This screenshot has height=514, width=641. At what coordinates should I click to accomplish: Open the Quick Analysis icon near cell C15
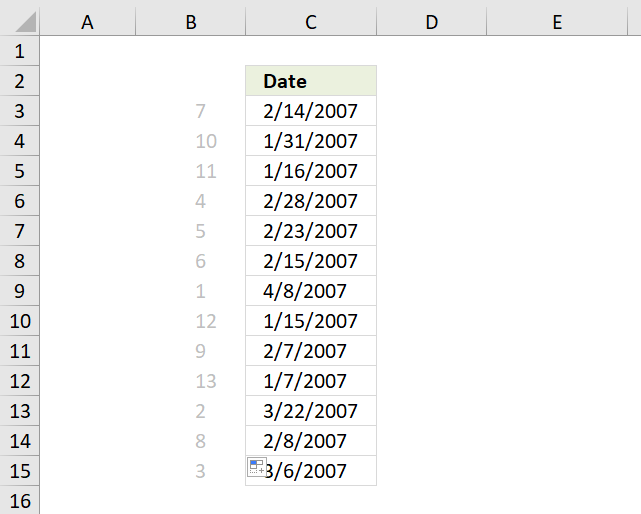point(257,467)
